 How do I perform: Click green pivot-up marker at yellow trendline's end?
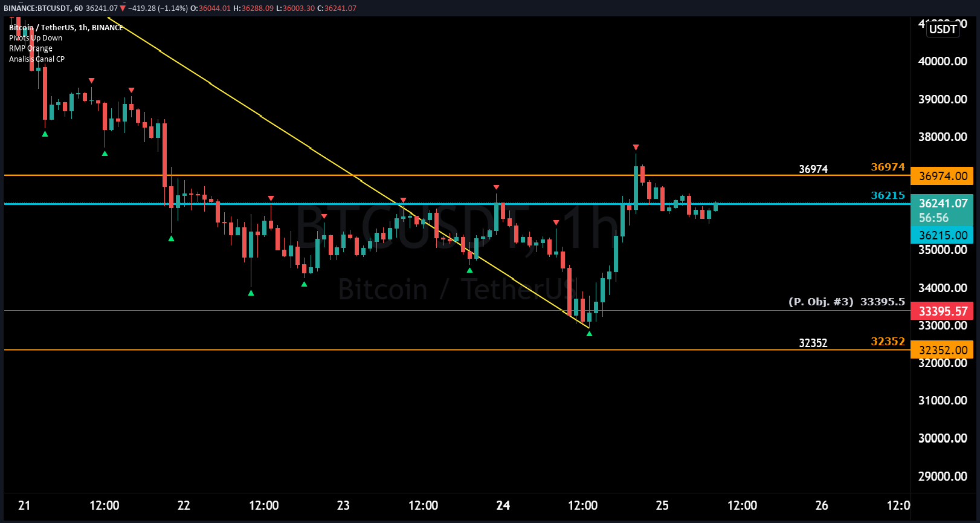589,333
